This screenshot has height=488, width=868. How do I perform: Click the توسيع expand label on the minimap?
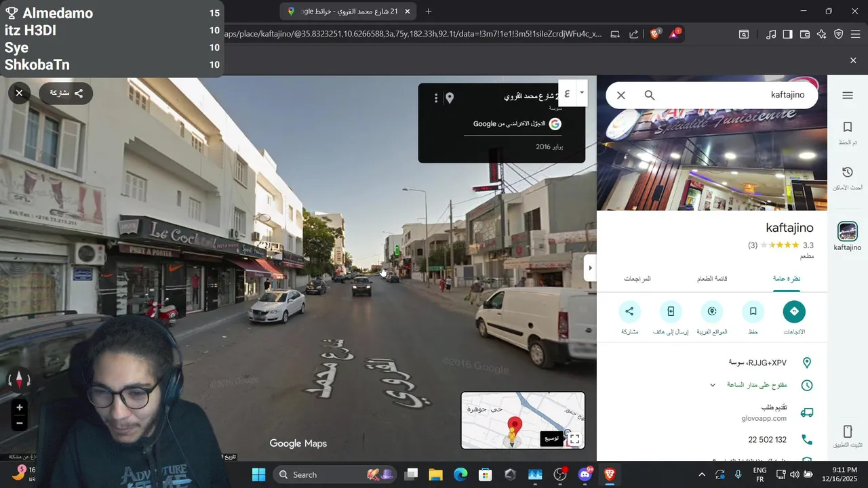pyautogui.click(x=551, y=438)
